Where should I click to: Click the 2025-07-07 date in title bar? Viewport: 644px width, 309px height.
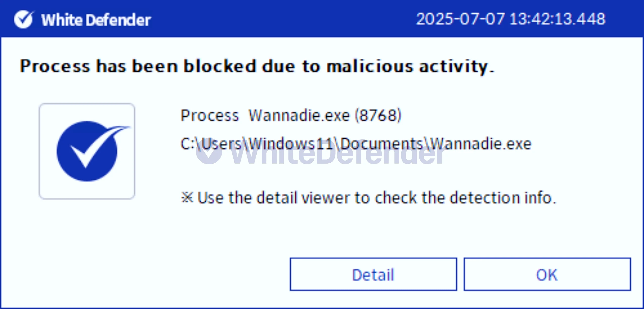point(460,19)
